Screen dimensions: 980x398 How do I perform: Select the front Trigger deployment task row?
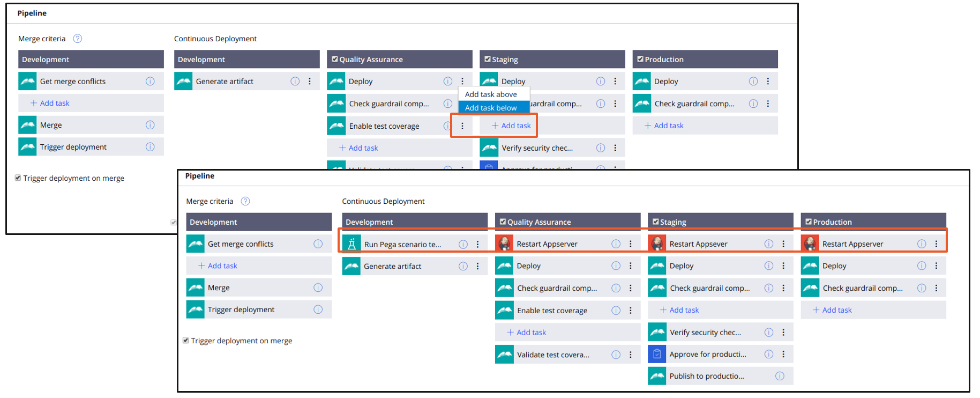click(241, 309)
